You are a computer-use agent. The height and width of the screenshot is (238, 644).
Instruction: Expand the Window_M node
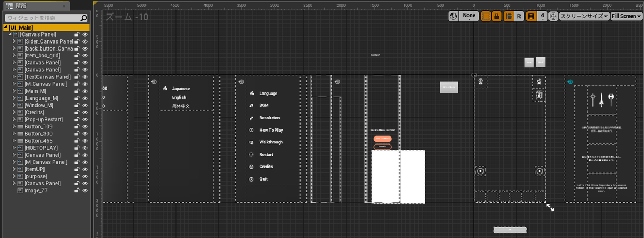pos(14,105)
